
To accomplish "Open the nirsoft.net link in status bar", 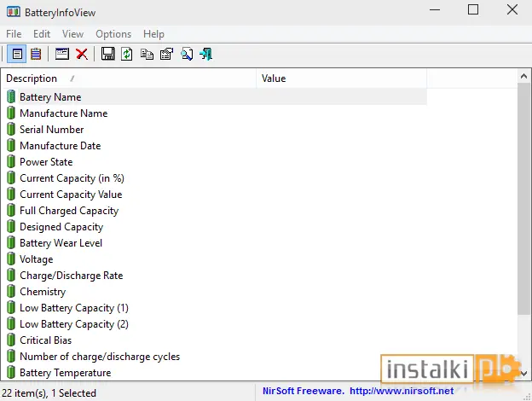I will (402, 391).
